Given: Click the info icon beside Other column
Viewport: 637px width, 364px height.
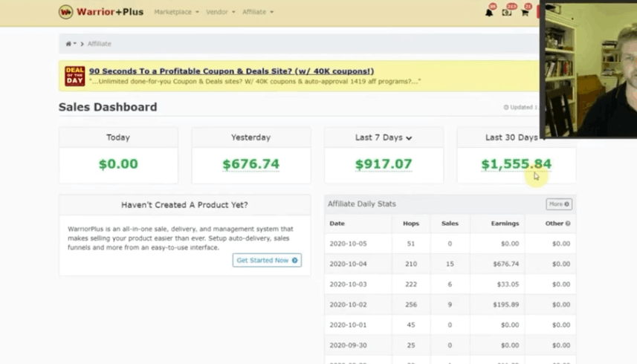Looking at the screenshot, I should (x=568, y=223).
